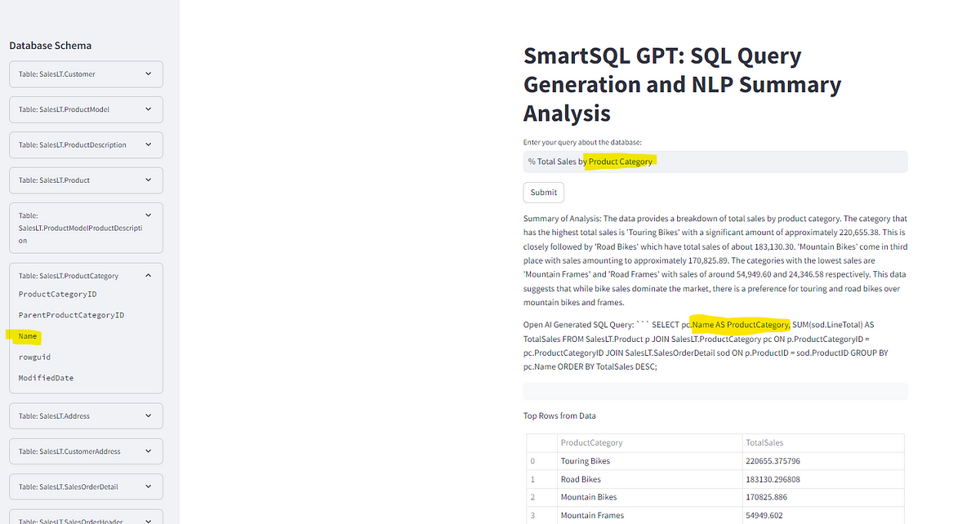Click the Top Rows from Data label
The image size is (980, 524).
point(559,415)
